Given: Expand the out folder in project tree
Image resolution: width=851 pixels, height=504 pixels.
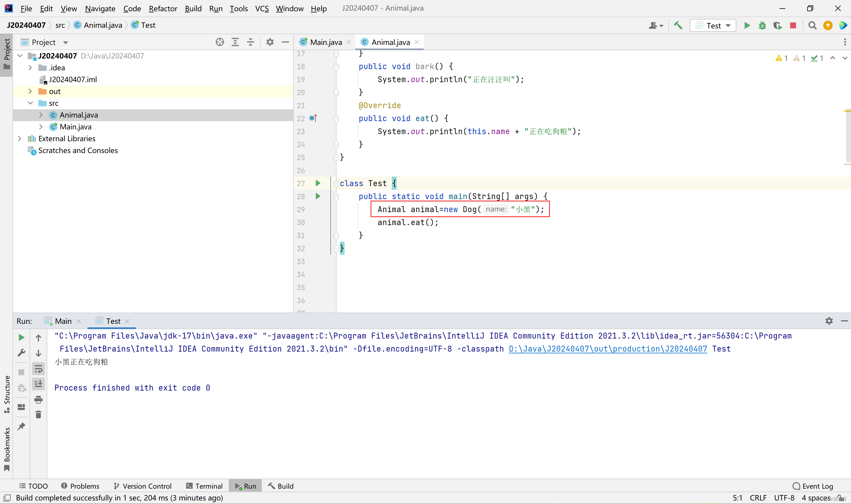Looking at the screenshot, I should (30, 91).
